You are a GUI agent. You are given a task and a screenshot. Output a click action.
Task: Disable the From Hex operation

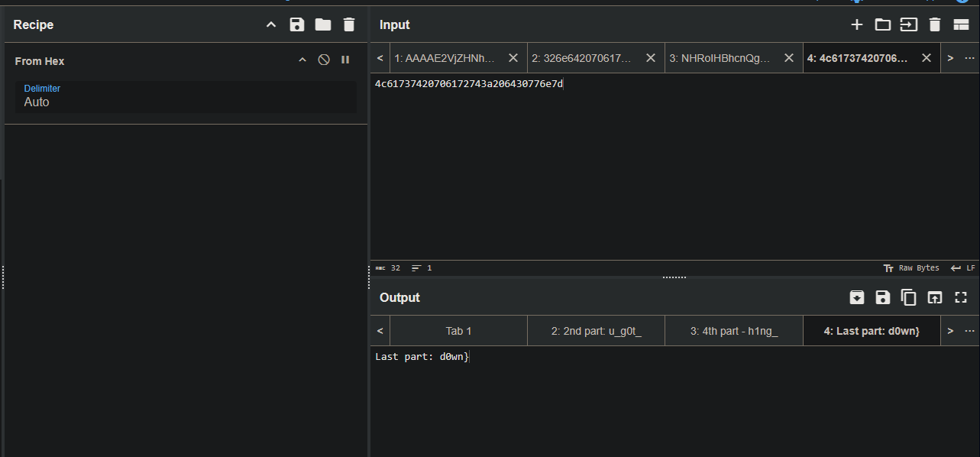pos(324,60)
